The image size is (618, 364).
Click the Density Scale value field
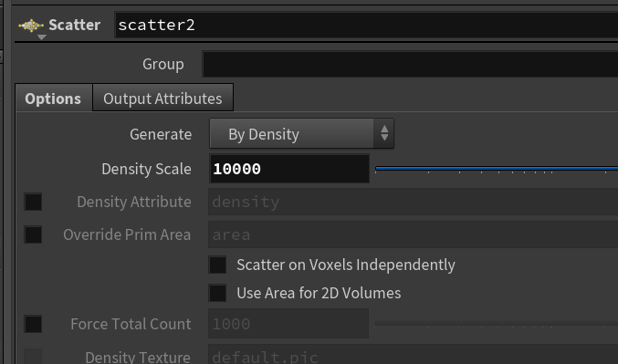pos(288,169)
